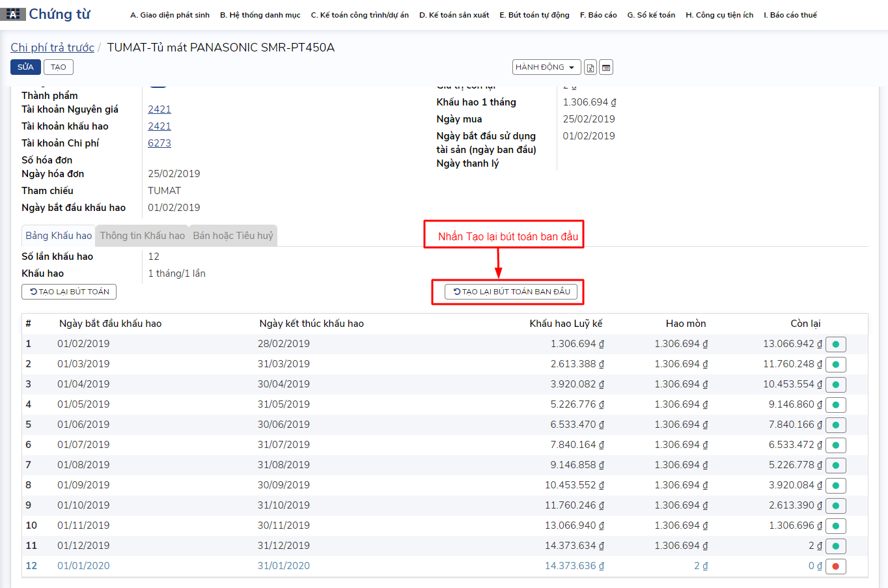Open Tài khoản Chi phí account 6273 link
This screenshot has width=888, height=588.
[x=160, y=143]
